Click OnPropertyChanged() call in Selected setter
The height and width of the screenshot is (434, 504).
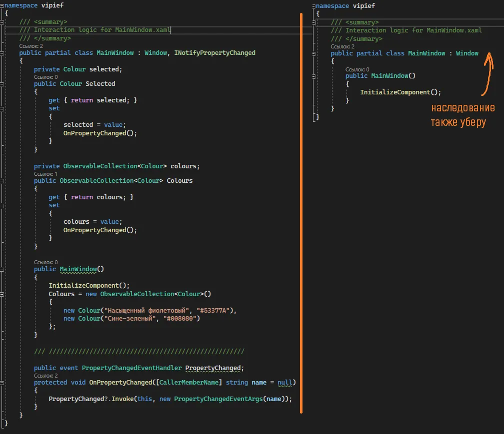pyautogui.click(x=100, y=133)
